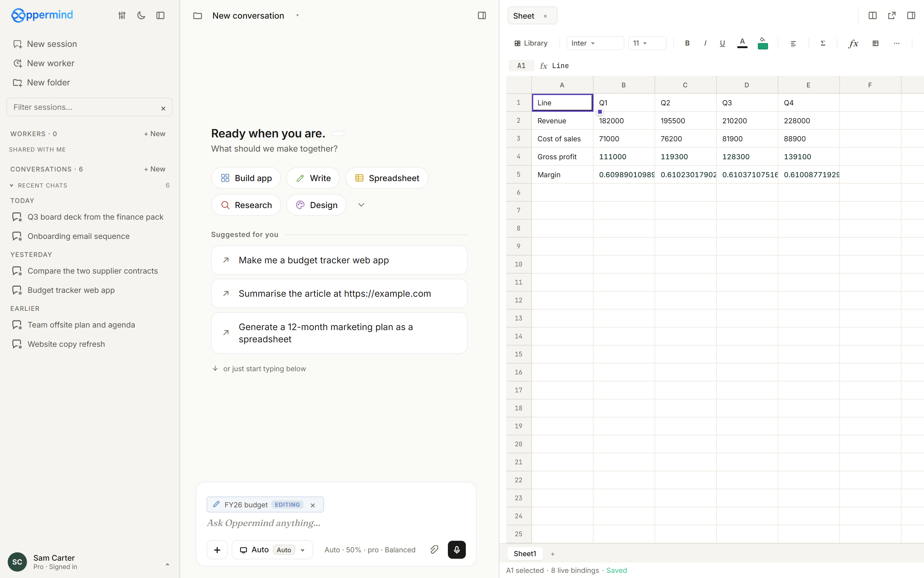This screenshot has height=578, width=924.
Task: Toggle bold formatting
Action: pyautogui.click(x=687, y=43)
